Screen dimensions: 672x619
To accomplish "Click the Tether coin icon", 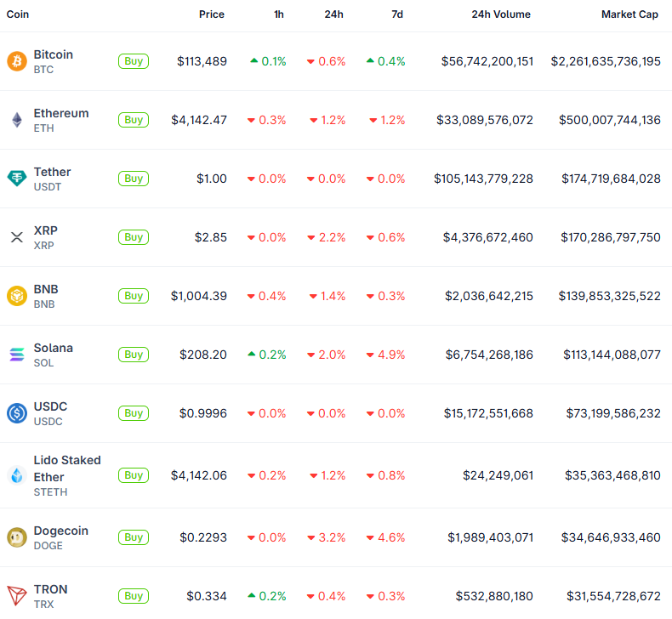I will (x=17, y=179).
